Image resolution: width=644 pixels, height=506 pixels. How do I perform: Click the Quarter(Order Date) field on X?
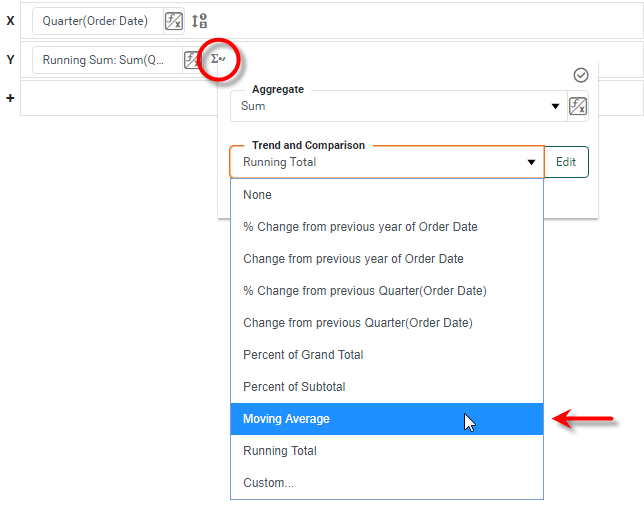point(95,21)
